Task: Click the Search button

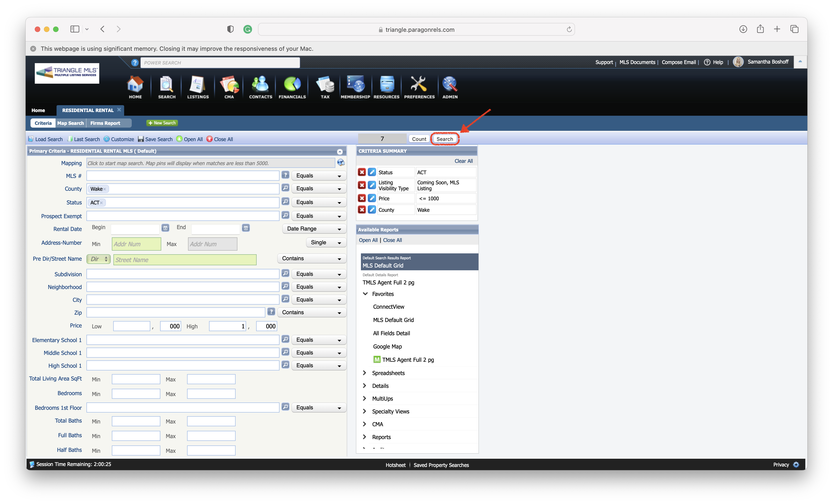Action: (x=445, y=139)
